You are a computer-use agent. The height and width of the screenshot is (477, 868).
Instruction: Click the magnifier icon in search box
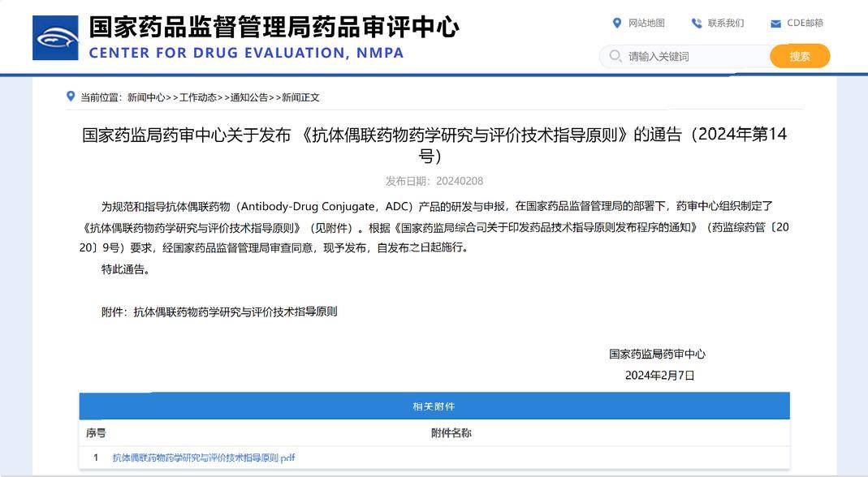tap(615, 56)
